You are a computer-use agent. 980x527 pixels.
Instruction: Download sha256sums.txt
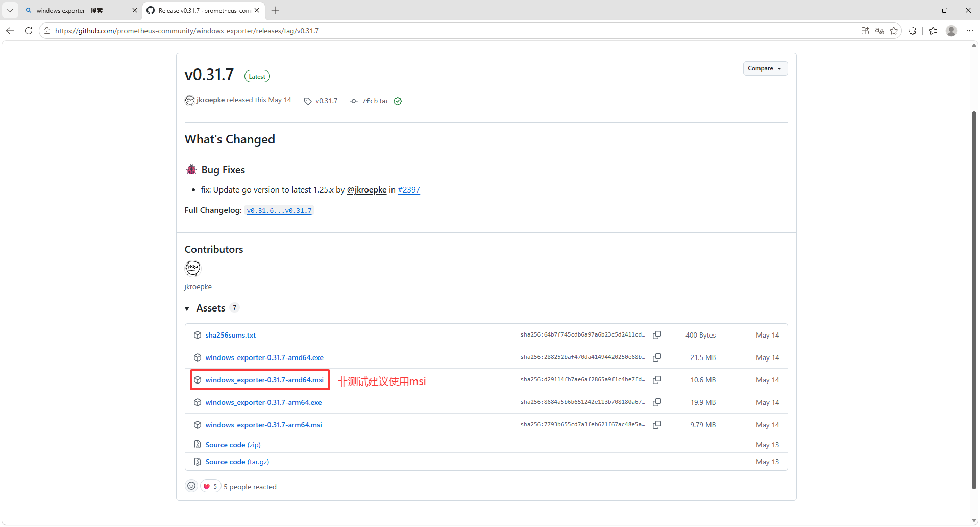[231, 335]
